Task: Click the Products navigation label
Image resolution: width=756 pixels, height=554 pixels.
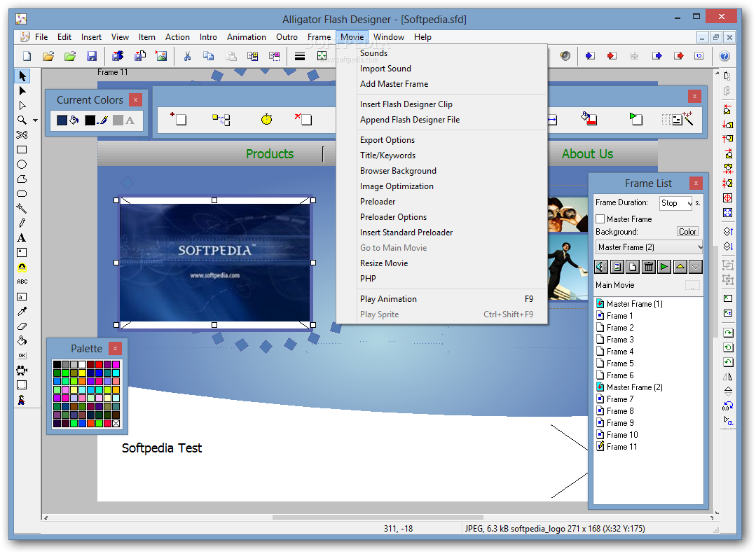Action: click(x=270, y=154)
